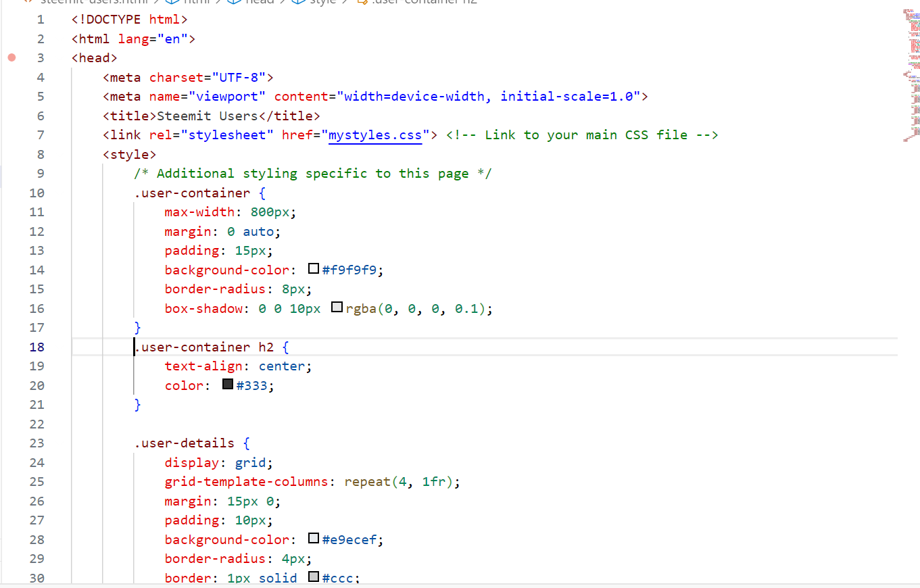Remove the breakpoint dot on line 3
Image resolution: width=920 pixels, height=588 pixels.
(x=11, y=57)
